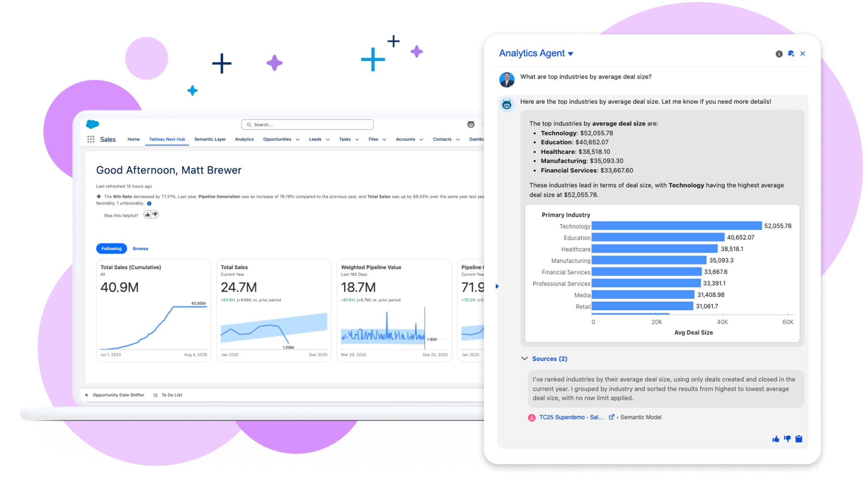868x488 pixels.
Task: Expand the Analytics Agent dropdown arrow
Action: click(571, 54)
